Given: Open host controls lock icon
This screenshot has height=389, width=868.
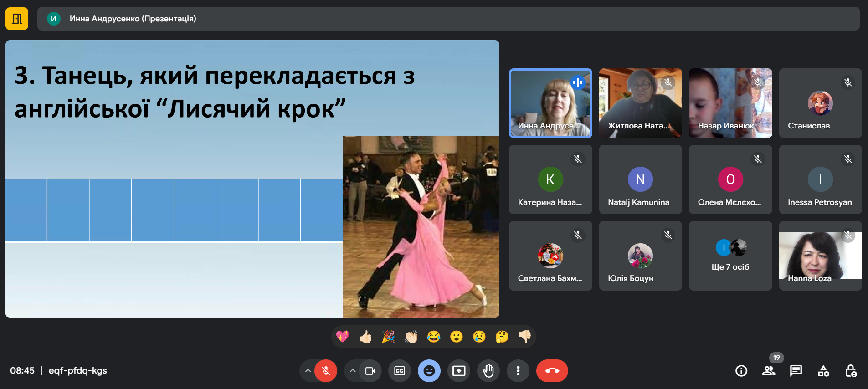Looking at the screenshot, I should coord(851,371).
